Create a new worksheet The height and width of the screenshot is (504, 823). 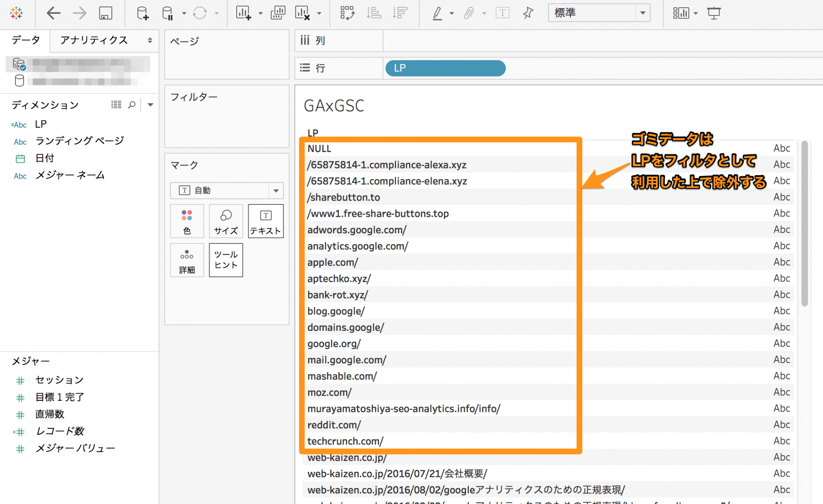click(243, 13)
